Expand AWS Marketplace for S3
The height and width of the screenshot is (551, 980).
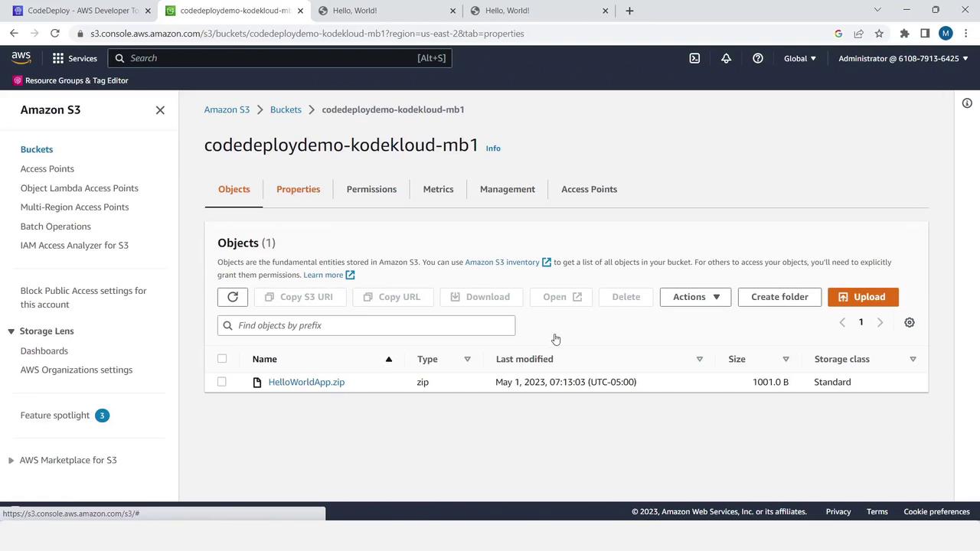[x=11, y=460]
